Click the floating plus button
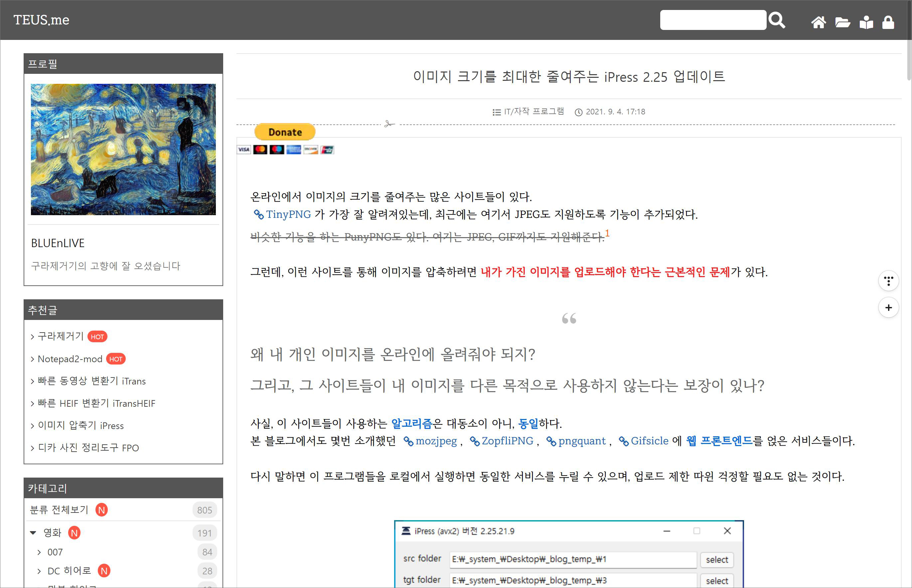 [x=888, y=308]
